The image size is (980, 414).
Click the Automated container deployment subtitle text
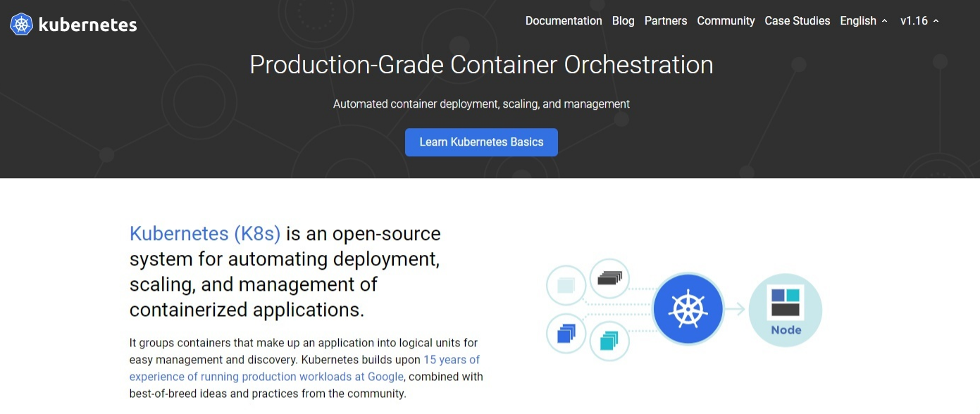point(481,104)
